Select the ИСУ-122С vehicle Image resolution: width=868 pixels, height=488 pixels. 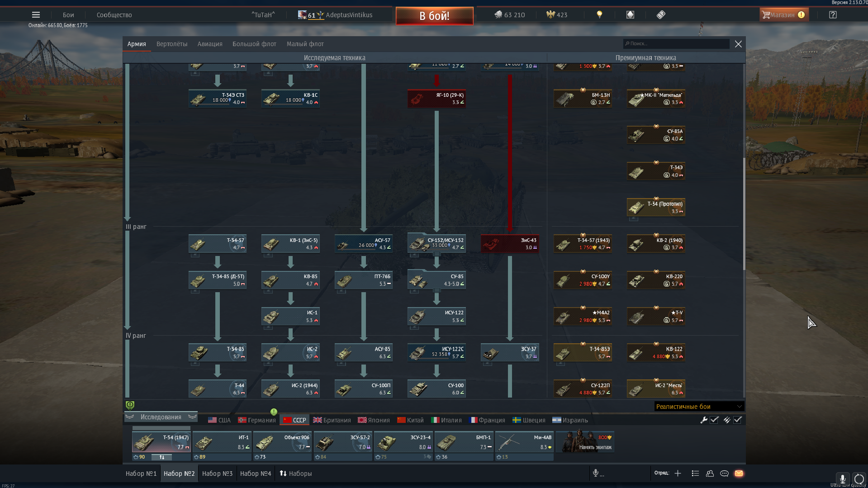tap(436, 352)
